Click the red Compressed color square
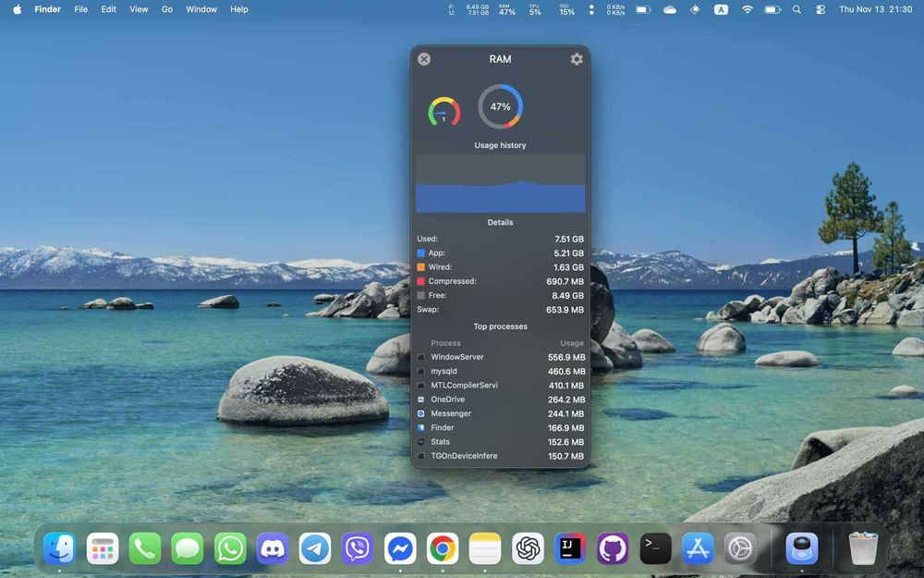Viewport: 924px width, 578px height. pos(420,281)
